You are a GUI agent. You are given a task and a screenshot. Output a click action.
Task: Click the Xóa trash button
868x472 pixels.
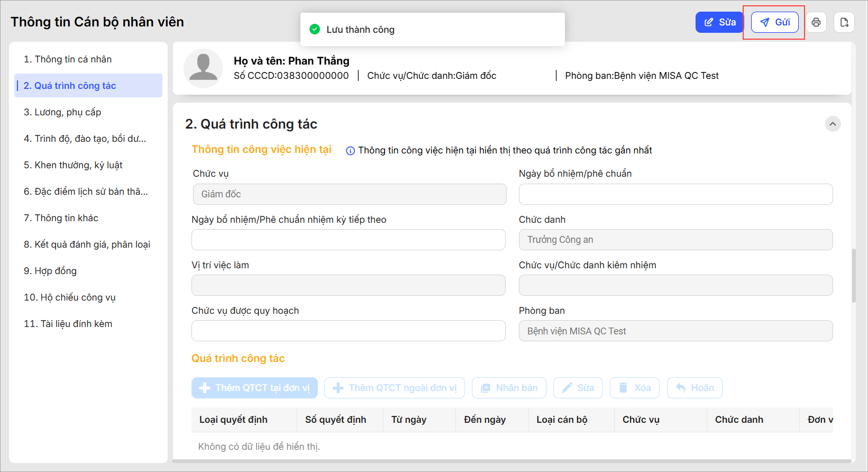point(635,388)
